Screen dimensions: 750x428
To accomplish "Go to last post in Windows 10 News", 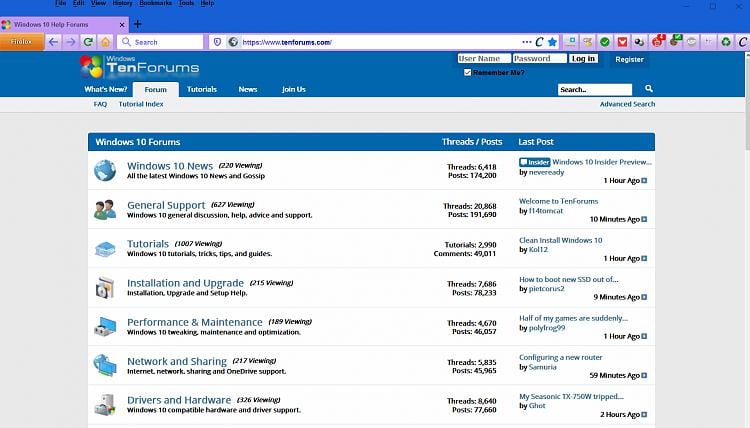I will pyautogui.click(x=644, y=180).
